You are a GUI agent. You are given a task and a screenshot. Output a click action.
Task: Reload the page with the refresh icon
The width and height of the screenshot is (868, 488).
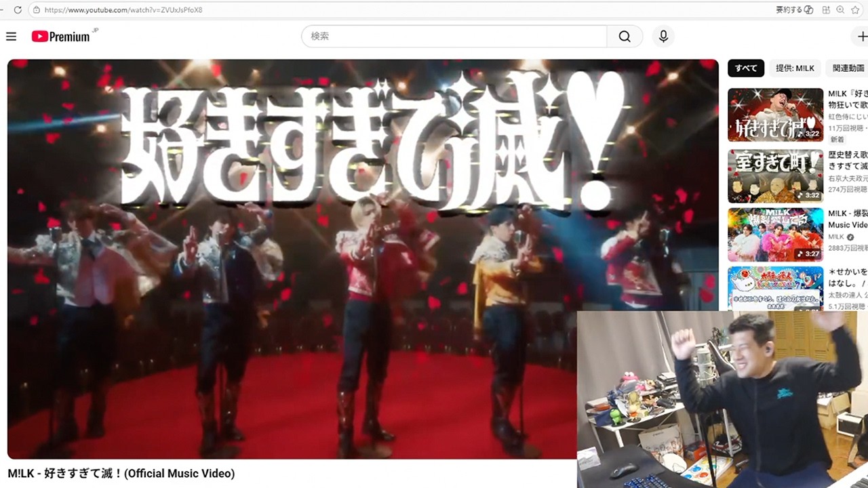pyautogui.click(x=18, y=10)
